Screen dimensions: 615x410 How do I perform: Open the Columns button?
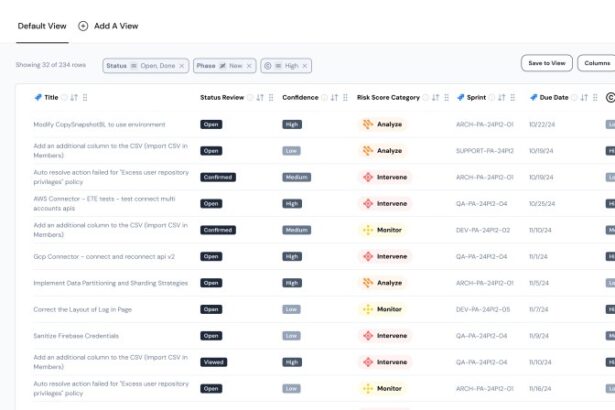pos(597,63)
